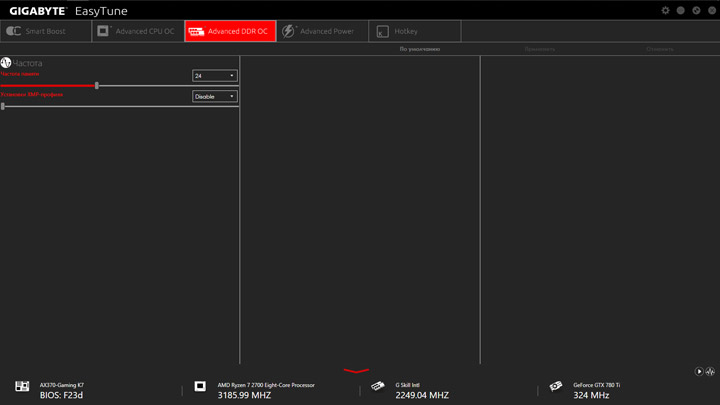720x405 pixels.
Task: Open the XMP profile dropdown showing Disable
Action: (214, 96)
